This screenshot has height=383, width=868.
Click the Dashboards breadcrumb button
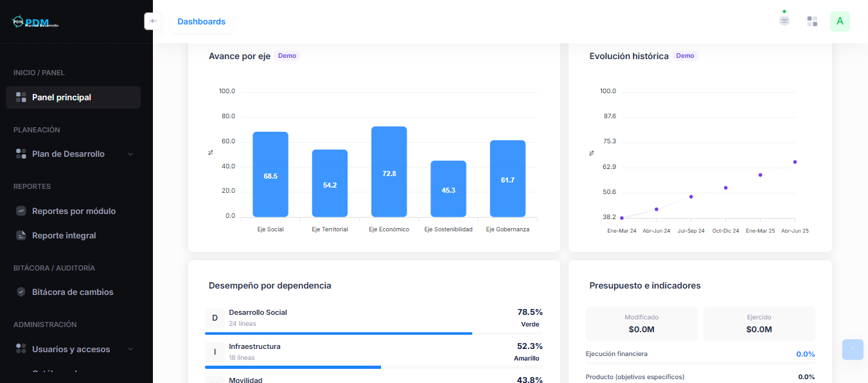click(202, 21)
